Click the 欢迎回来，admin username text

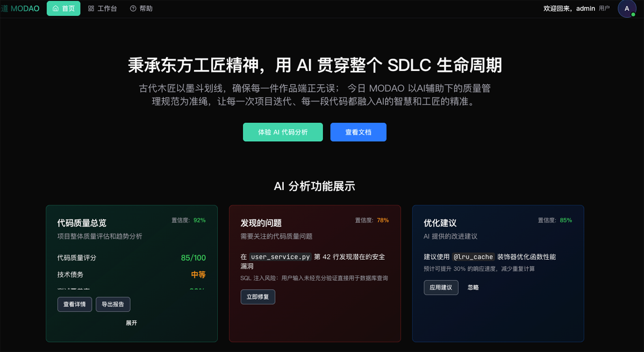569,8
